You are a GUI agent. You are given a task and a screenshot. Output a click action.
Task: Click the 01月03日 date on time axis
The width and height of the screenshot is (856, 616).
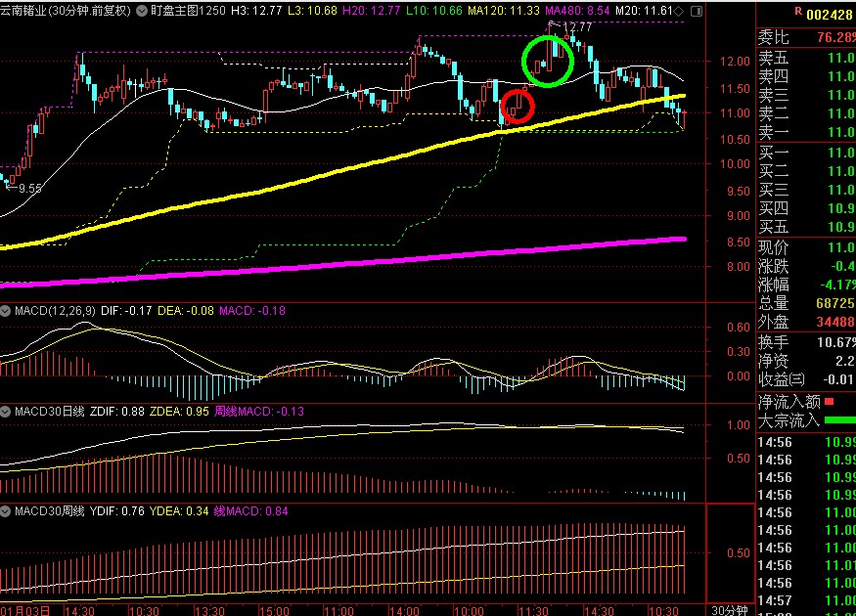[25, 610]
